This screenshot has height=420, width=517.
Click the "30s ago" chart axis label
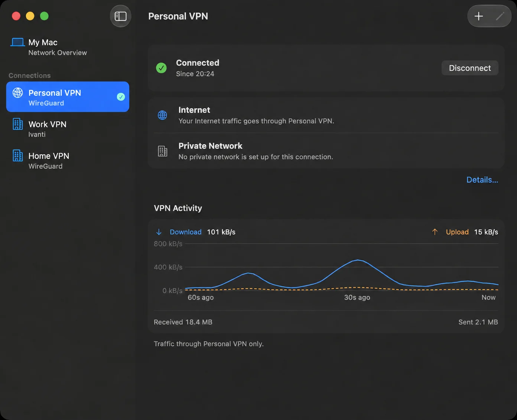point(357,297)
